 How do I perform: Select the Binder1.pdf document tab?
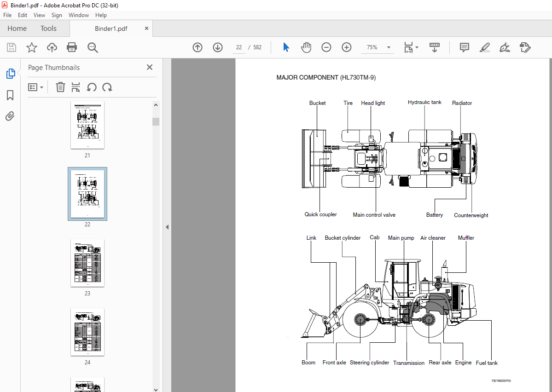[111, 29]
